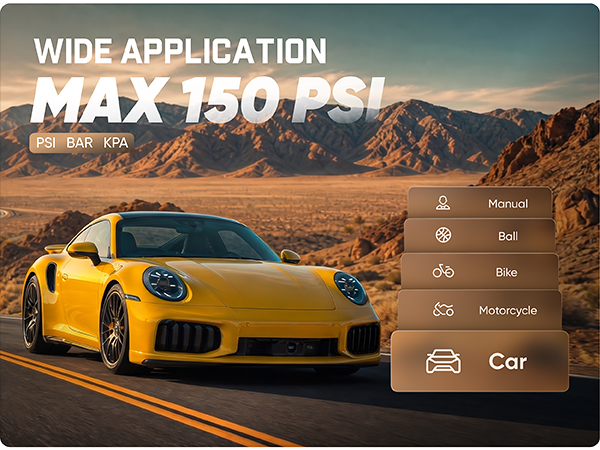Click the Manual mode person icon
This screenshot has width=600, height=450.
[x=443, y=203]
